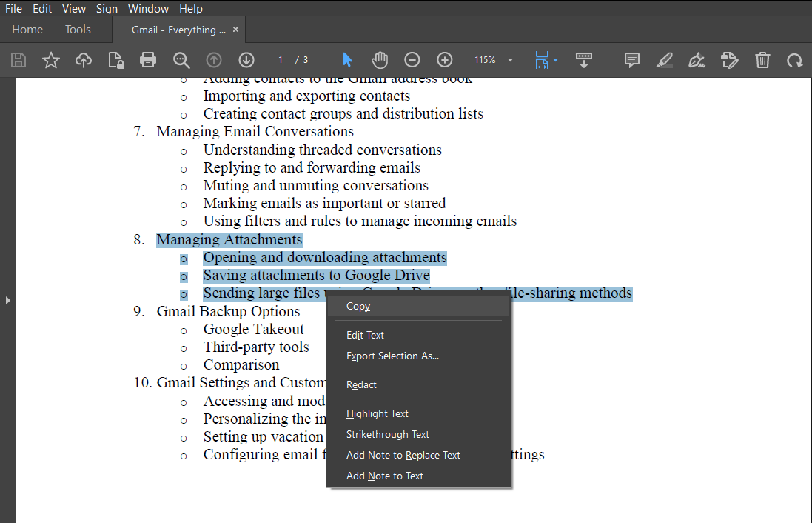The height and width of the screenshot is (523, 812).
Task: Add a sticky note comment
Action: (x=632, y=60)
